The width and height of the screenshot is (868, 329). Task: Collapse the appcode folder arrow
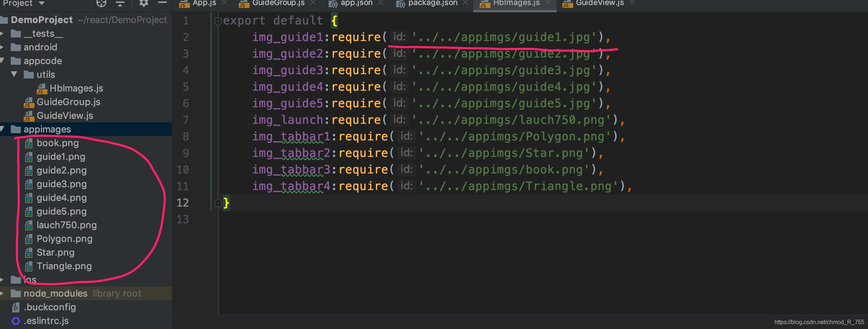tap(2, 60)
